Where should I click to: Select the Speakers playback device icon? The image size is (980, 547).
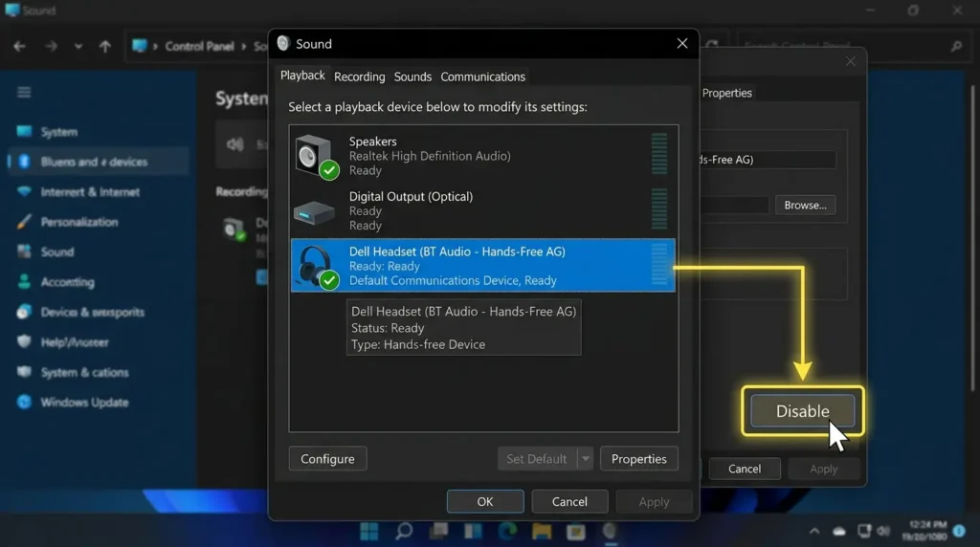317,156
